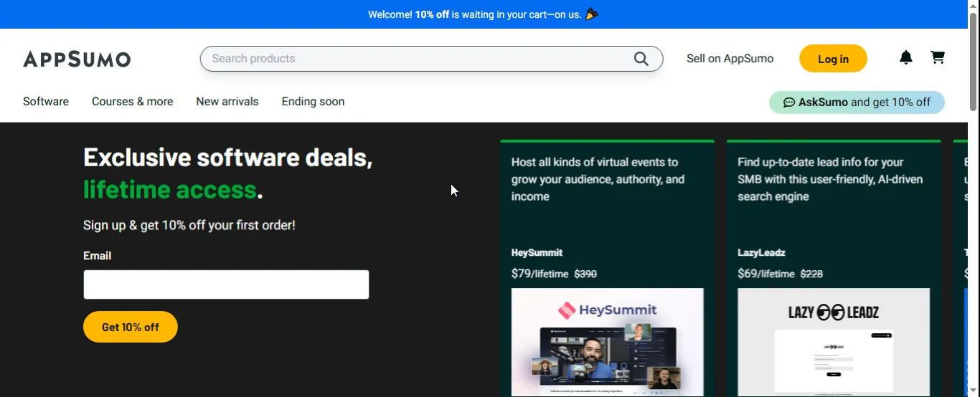The height and width of the screenshot is (397, 980).
Task: Click the $69/lifetime price text
Action: (x=765, y=274)
